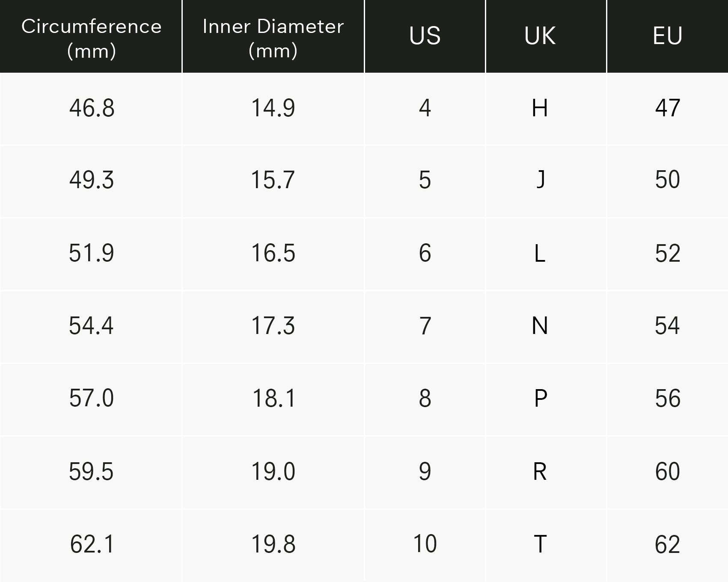Click US size 6 cell
The width and height of the screenshot is (728, 582).
click(x=425, y=253)
